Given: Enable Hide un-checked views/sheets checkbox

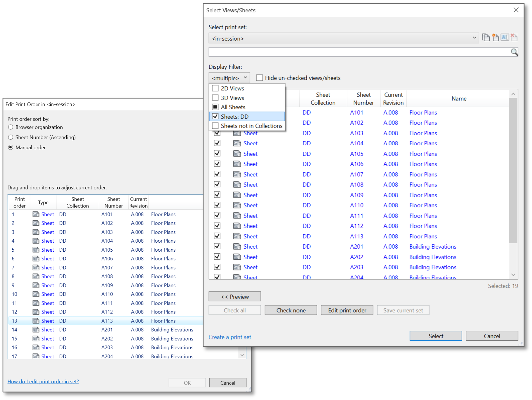Looking at the screenshot, I should pyautogui.click(x=259, y=78).
